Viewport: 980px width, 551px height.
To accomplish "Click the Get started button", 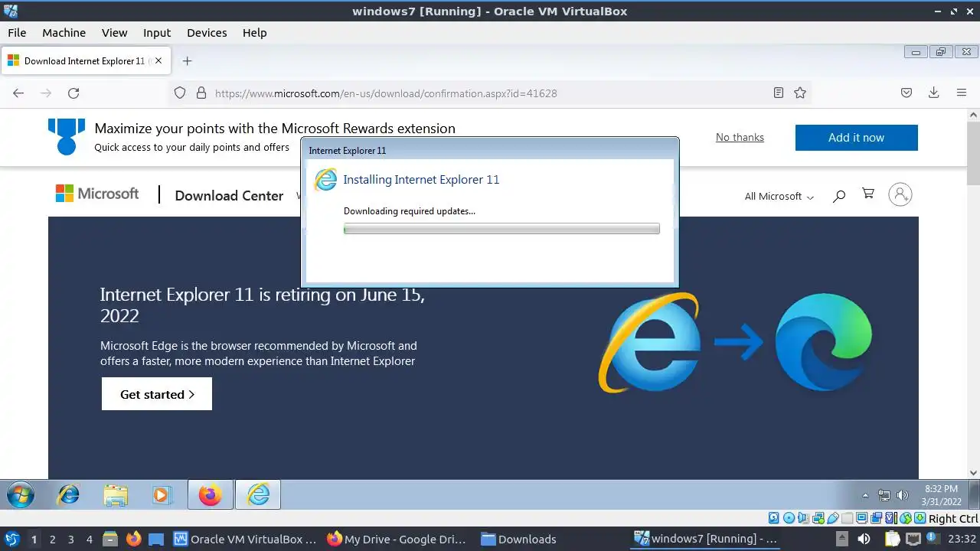I will (x=157, y=394).
